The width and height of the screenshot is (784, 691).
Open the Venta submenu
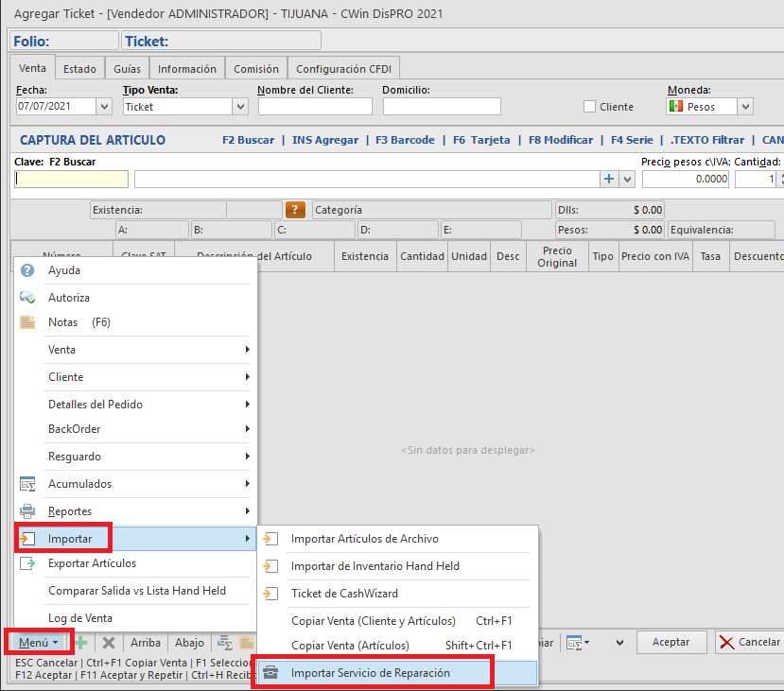pyautogui.click(x=132, y=350)
